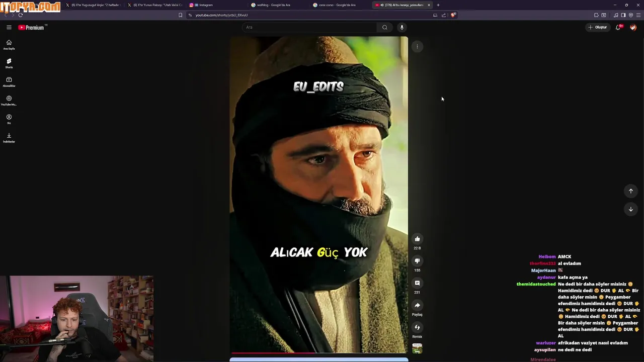Open the comments panel
Viewport: 644px width, 362px height.
click(417, 283)
